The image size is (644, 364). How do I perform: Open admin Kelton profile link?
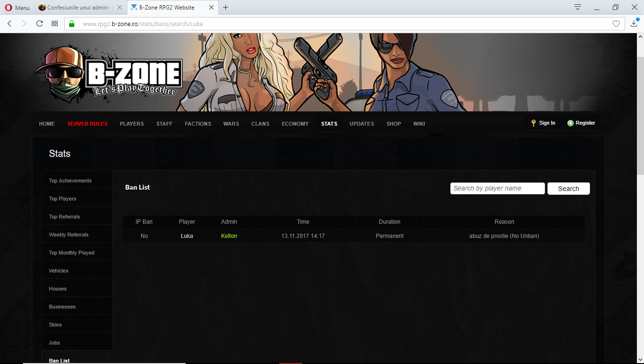[229, 236]
